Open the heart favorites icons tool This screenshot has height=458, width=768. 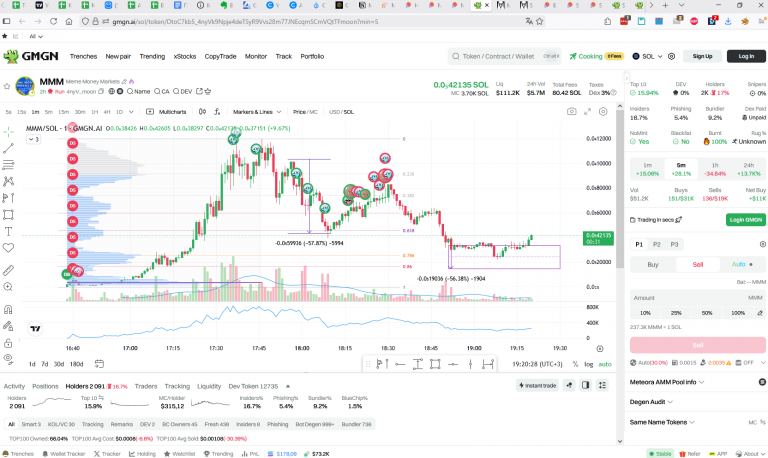(x=8, y=248)
